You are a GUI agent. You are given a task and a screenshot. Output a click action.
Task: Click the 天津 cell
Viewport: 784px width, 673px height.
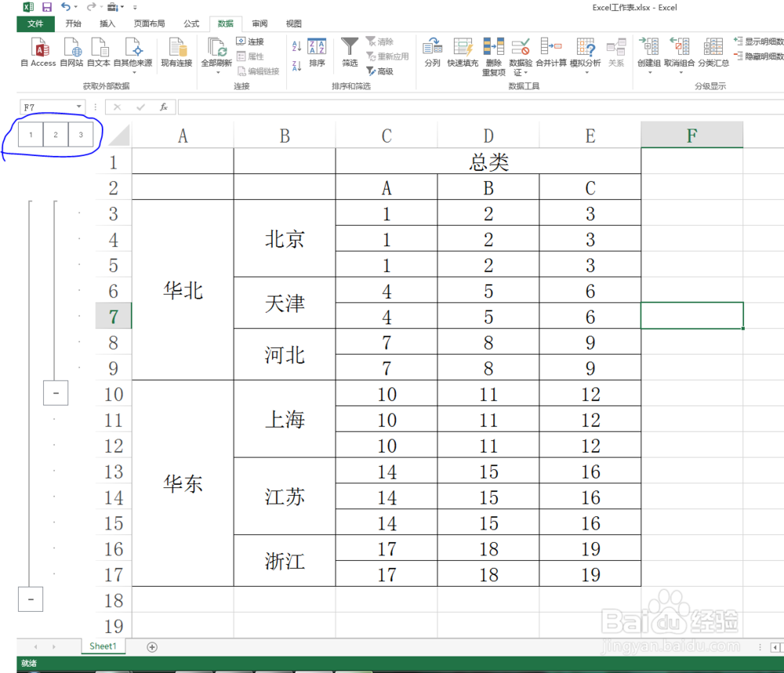click(x=285, y=303)
